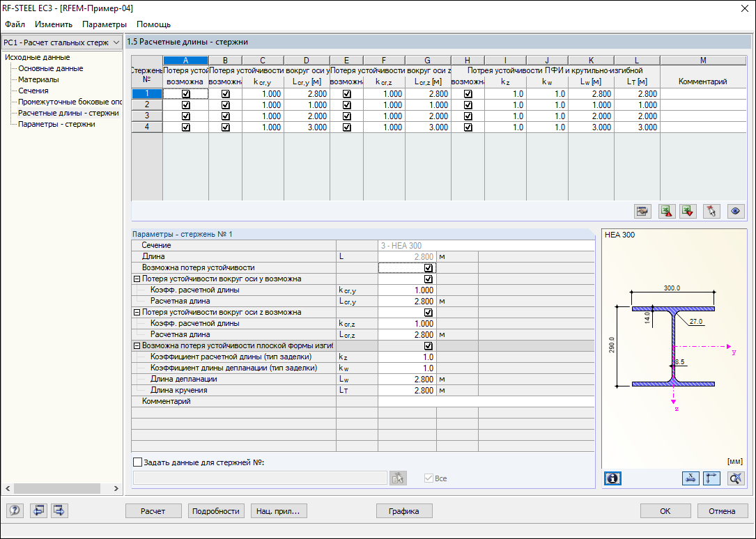Viewport: 756px width, 539px height.
Task: Toggle 'Потеря устойчивости вокруг оси y возможна' checkbox
Action: [428, 279]
